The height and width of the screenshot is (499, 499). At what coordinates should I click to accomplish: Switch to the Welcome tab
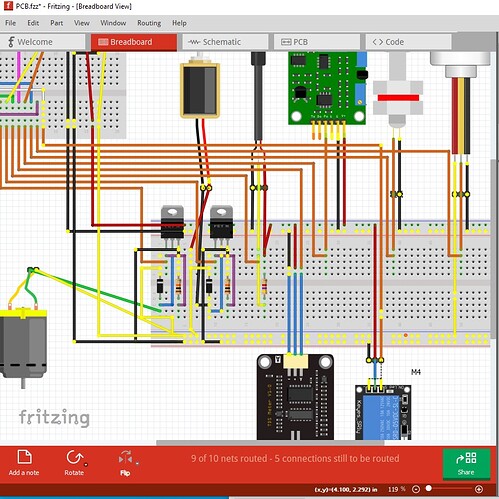click(42, 42)
